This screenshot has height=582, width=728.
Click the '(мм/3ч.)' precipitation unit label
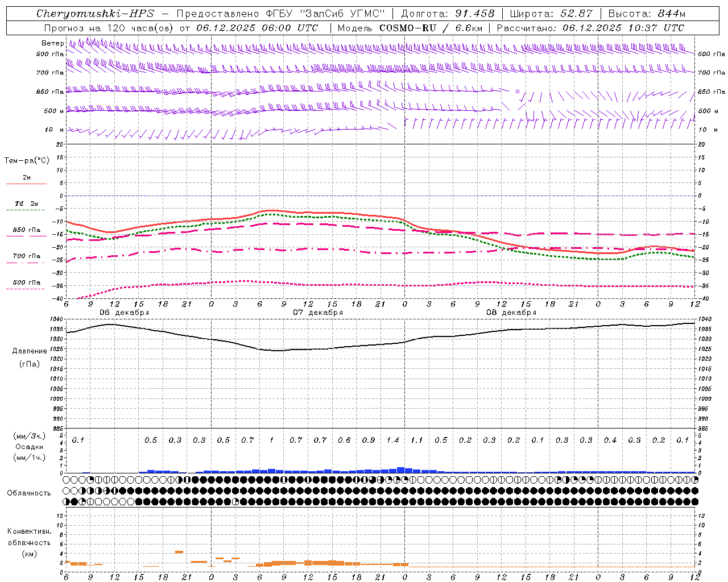(x=29, y=436)
